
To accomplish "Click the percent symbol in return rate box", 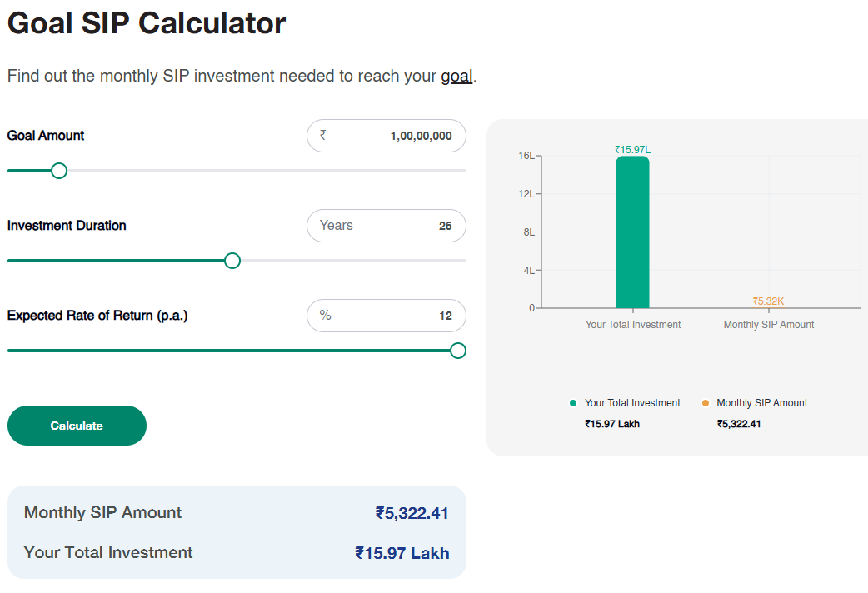I will [326, 316].
